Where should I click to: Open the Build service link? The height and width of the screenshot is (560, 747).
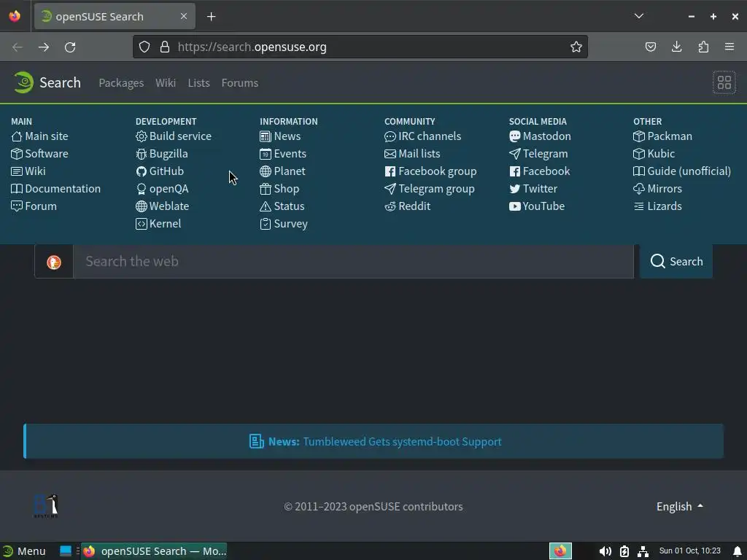pyautogui.click(x=174, y=136)
